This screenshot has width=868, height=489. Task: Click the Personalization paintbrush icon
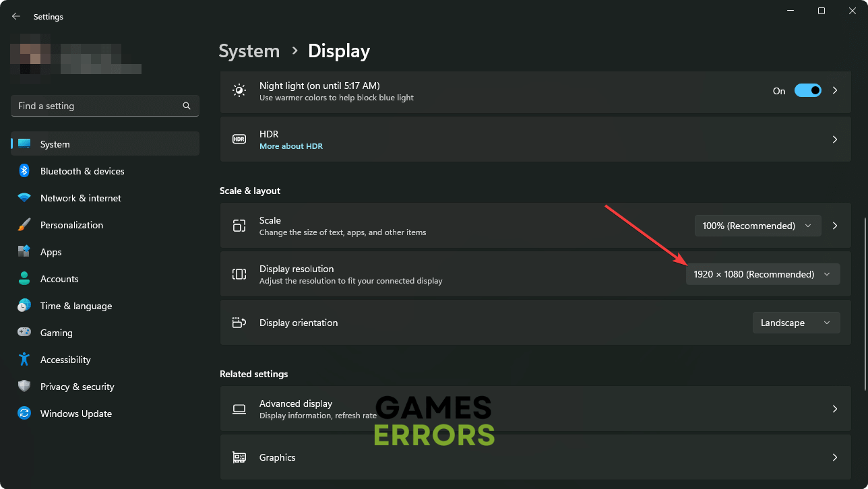click(x=24, y=225)
